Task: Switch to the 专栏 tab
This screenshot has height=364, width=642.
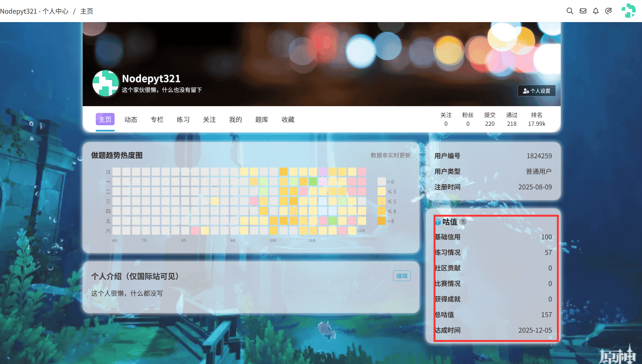Action: coord(157,120)
